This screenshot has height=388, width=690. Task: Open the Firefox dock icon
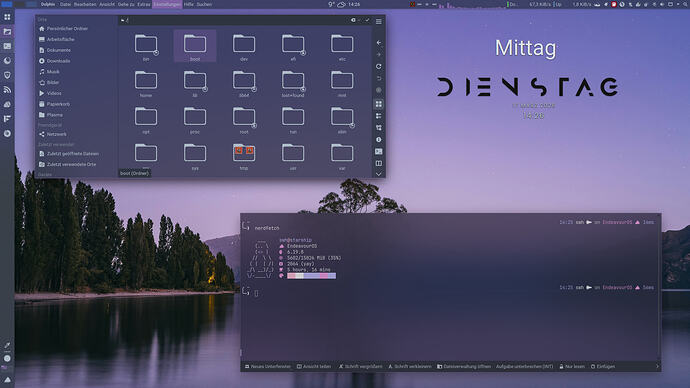coord(7,61)
